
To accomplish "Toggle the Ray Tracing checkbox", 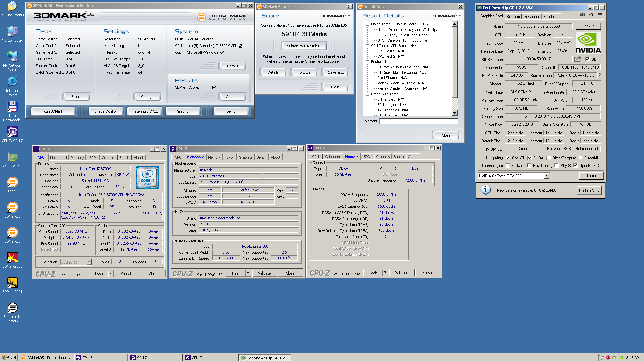I will (x=529, y=165).
